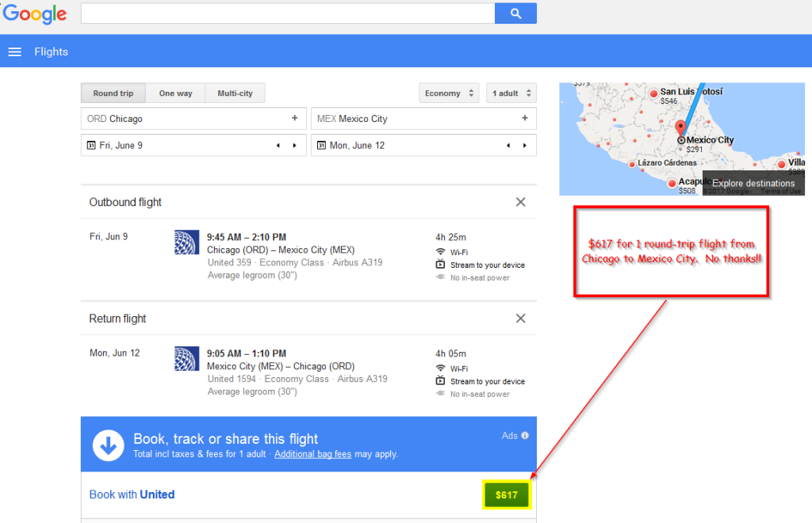Open the Additional bag fees link

pos(312,454)
